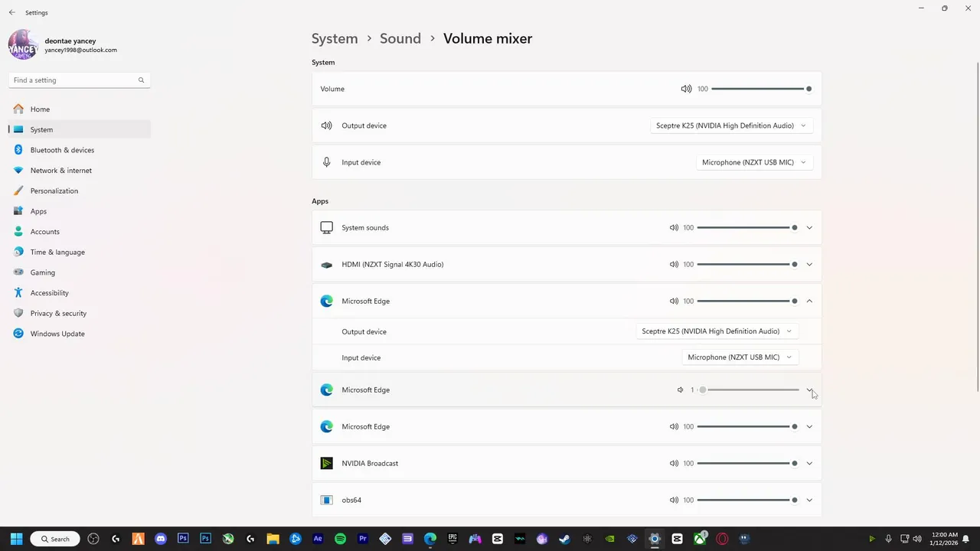Image resolution: width=980 pixels, height=551 pixels.
Task: Open Discord from the taskbar
Action: click(161, 539)
